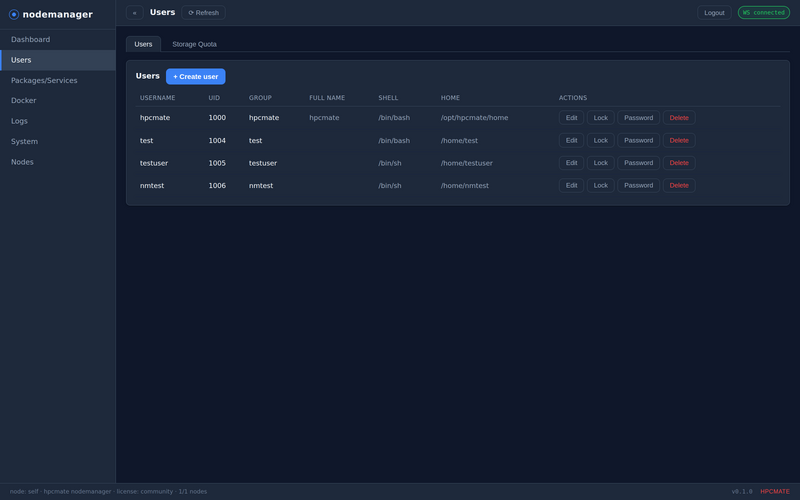
Task: Delete the nmtest user
Action: tap(679, 185)
